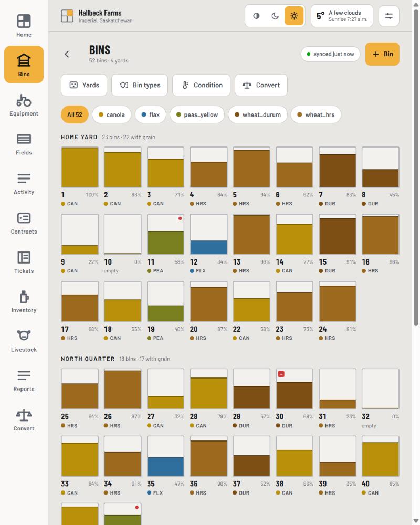Image resolution: width=420 pixels, height=525 pixels.
Task: Click the NORTH QUARTER section heading
Action: click(88, 359)
